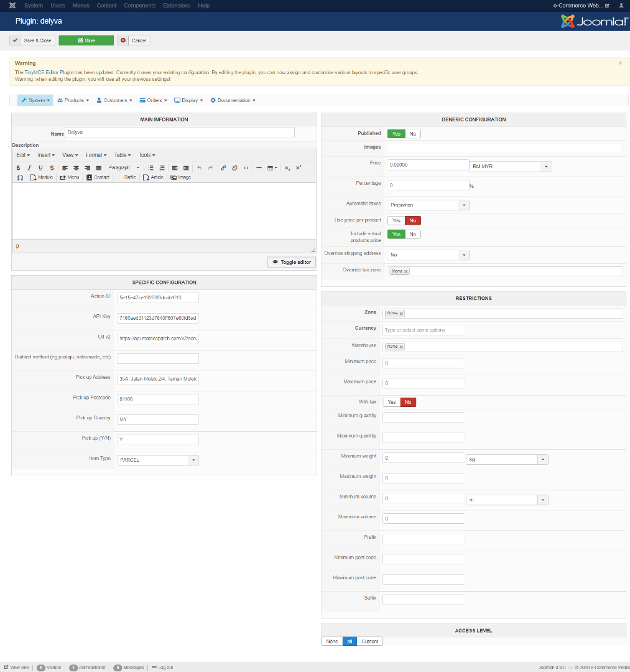The width and height of the screenshot is (630, 672).
Task: Click the Article insert button
Action: 154,177
